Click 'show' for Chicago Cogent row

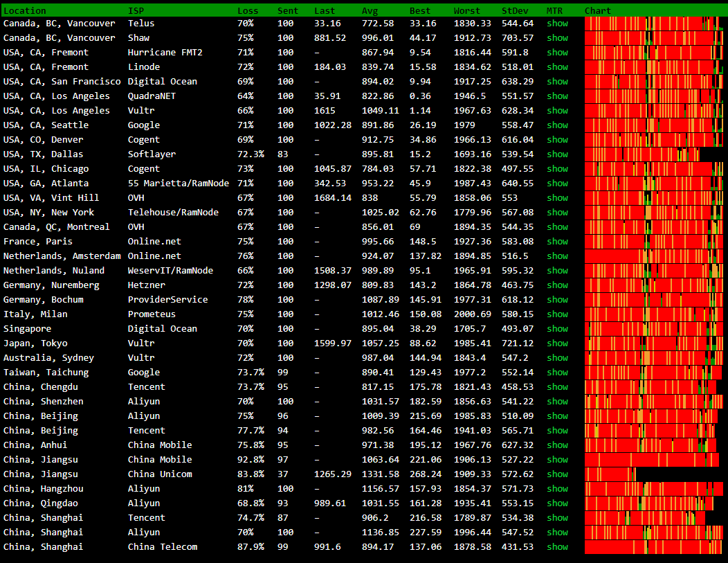pyautogui.click(x=557, y=168)
